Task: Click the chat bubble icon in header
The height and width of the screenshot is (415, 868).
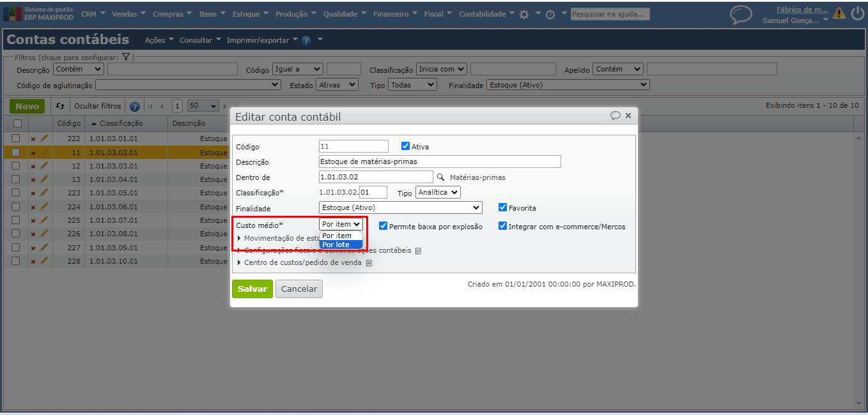Action: pos(741,15)
